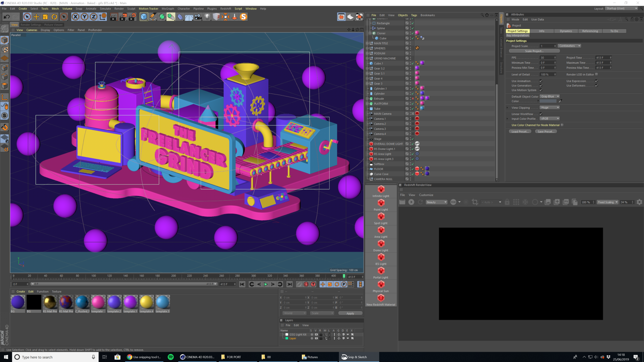Click Spot Light icon
Screen dimensions: 644x362
click(x=381, y=217)
